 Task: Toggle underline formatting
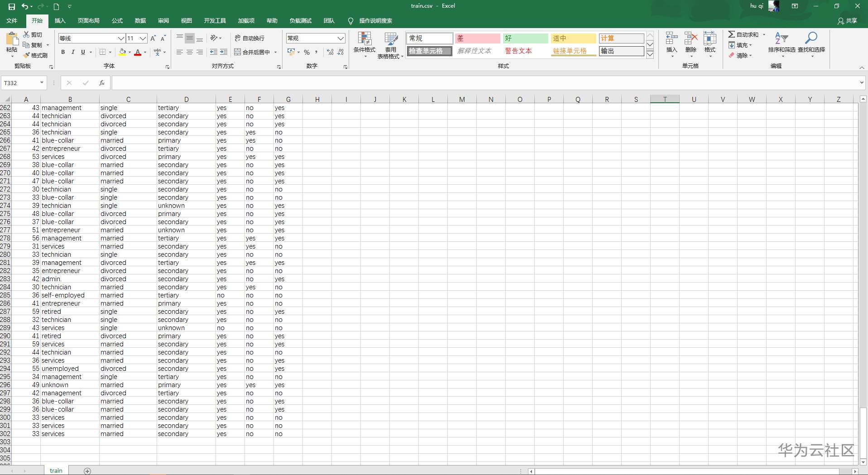pyautogui.click(x=82, y=52)
